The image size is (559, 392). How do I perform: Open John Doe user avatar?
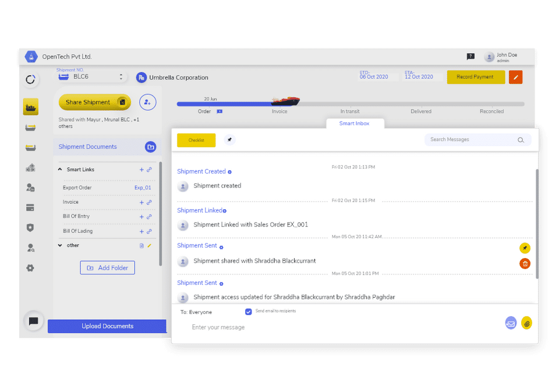tap(489, 56)
